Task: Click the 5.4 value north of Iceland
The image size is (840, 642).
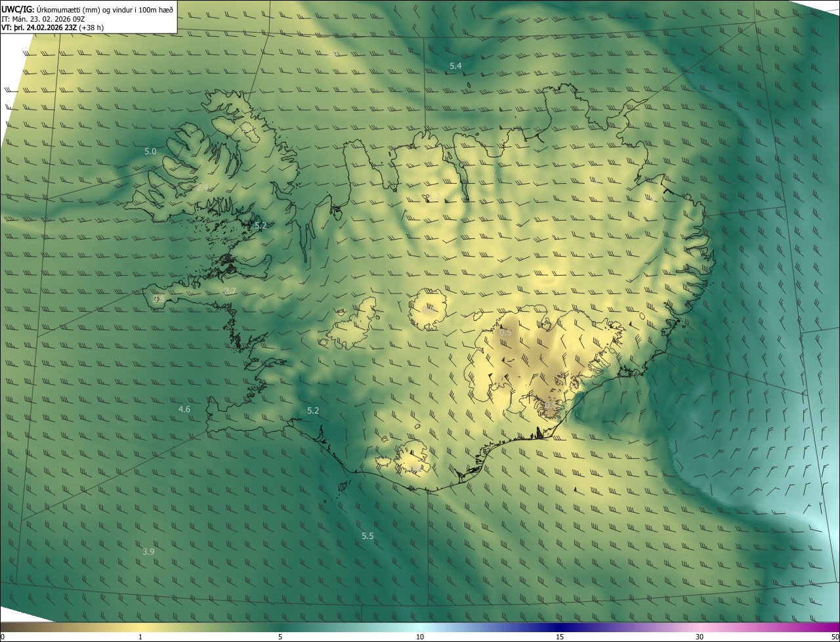Action: 455,66
